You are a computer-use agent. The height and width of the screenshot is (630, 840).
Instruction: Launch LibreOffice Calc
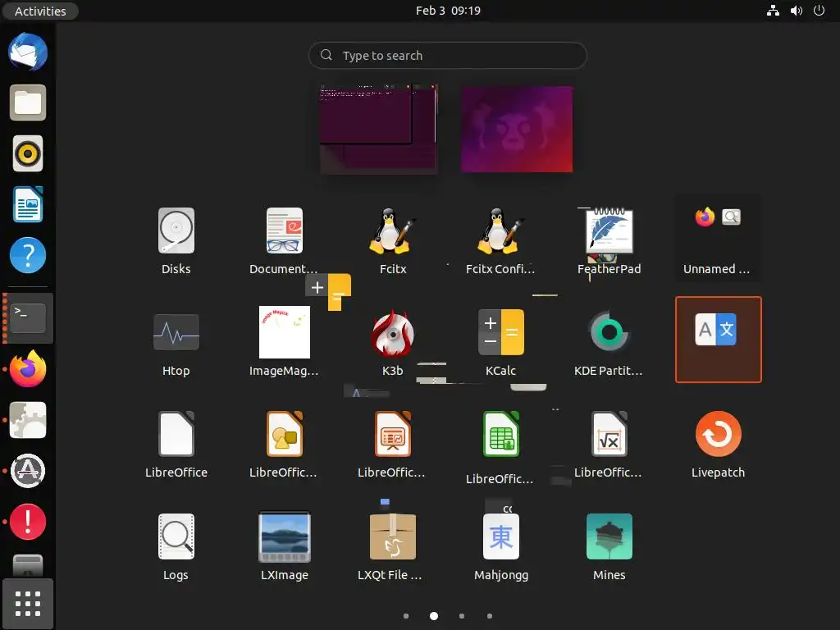pyautogui.click(x=500, y=445)
